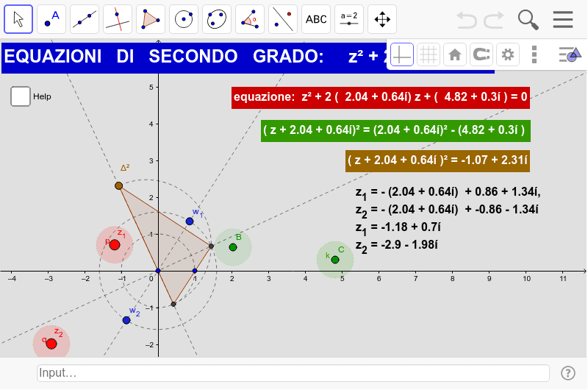Open the input help question mark

click(x=567, y=373)
